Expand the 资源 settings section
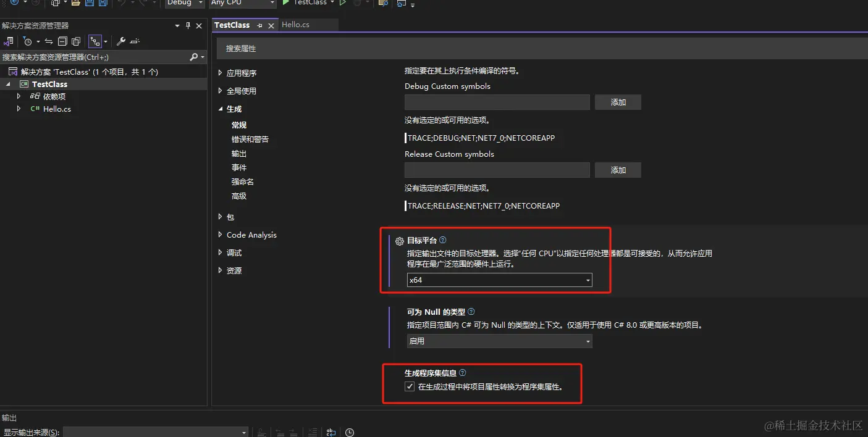Image resolution: width=868 pixels, height=437 pixels. (x=221, y=270)
